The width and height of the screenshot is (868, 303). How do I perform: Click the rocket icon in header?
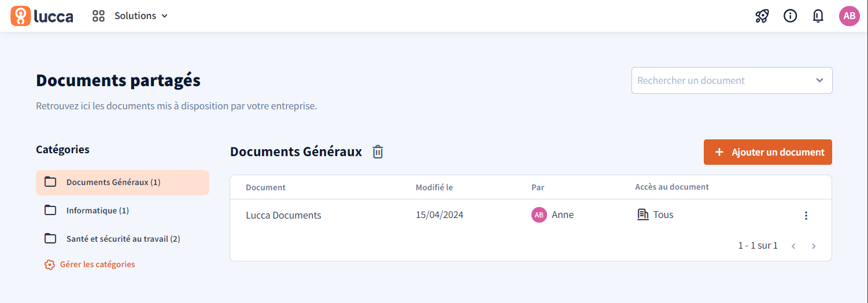pos(762,16)
